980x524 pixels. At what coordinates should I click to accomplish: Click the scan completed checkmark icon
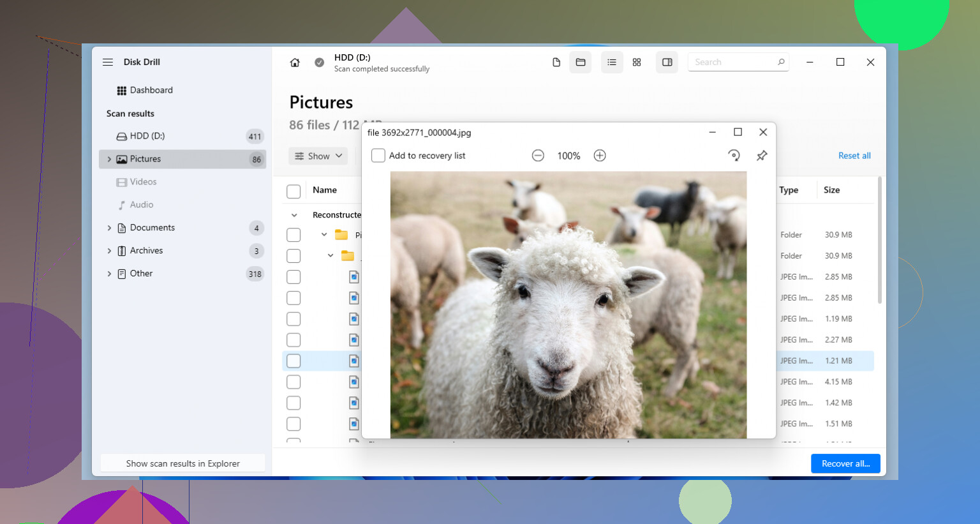tap(320, 63)
